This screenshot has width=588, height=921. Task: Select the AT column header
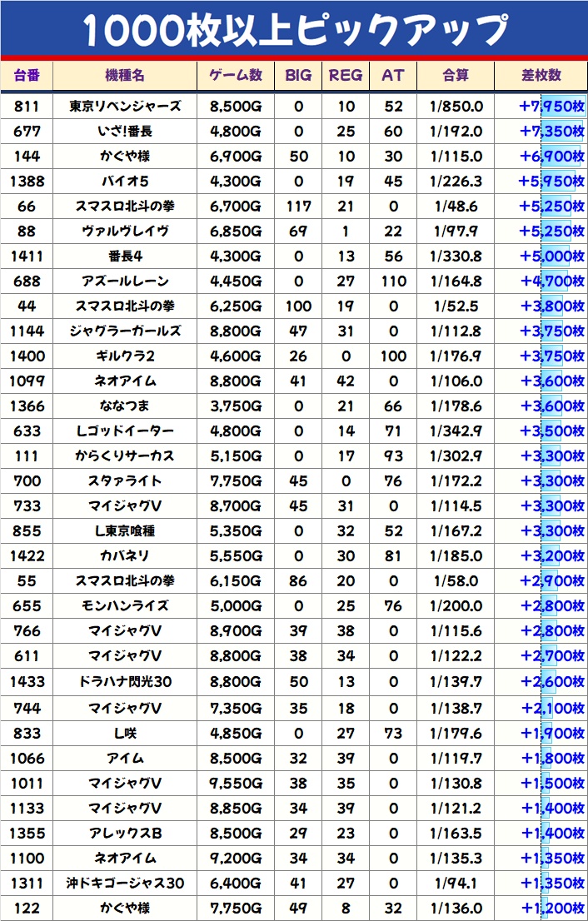pos(392,76)
